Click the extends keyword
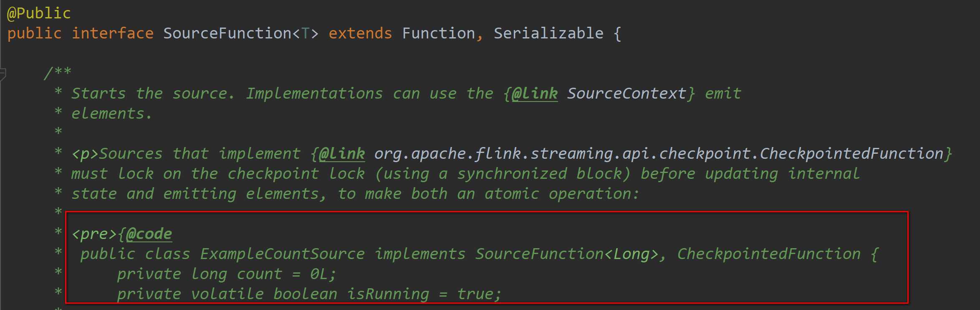 (x=360, y=33)
